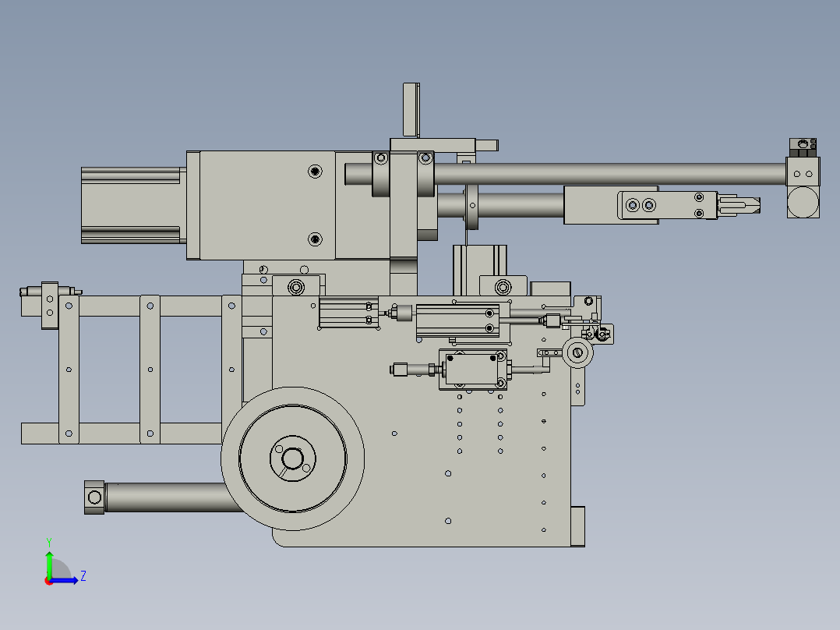Select the vertical plate on top of assembly
The image size is (840, 630).
point(411,110)
